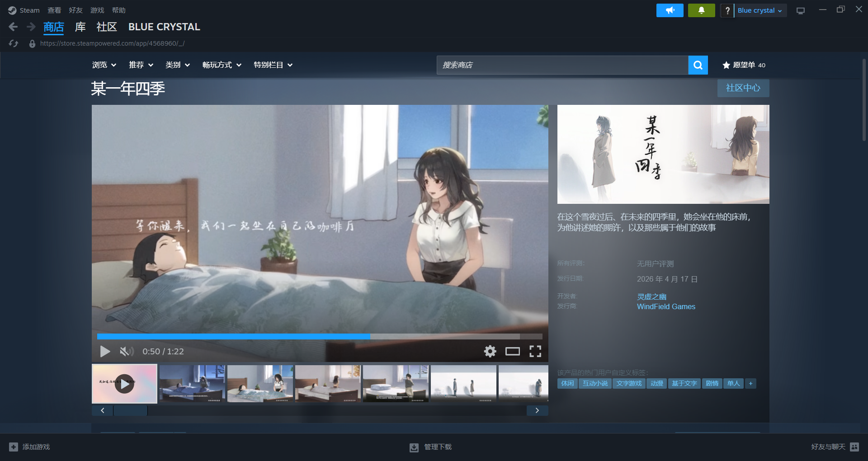The height and width of the screenshot is (461, 868).
Task: Select the 文字游戏 tag
Action: [x=629, y=383]
